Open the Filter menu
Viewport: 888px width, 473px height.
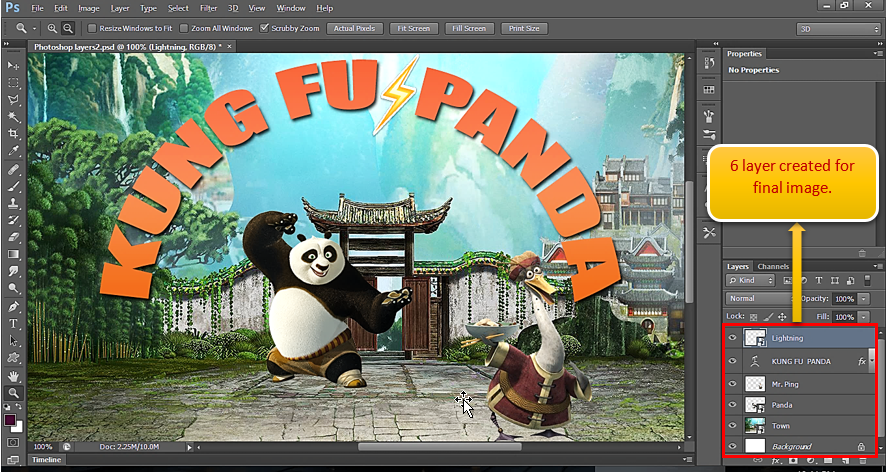(208, 8)
